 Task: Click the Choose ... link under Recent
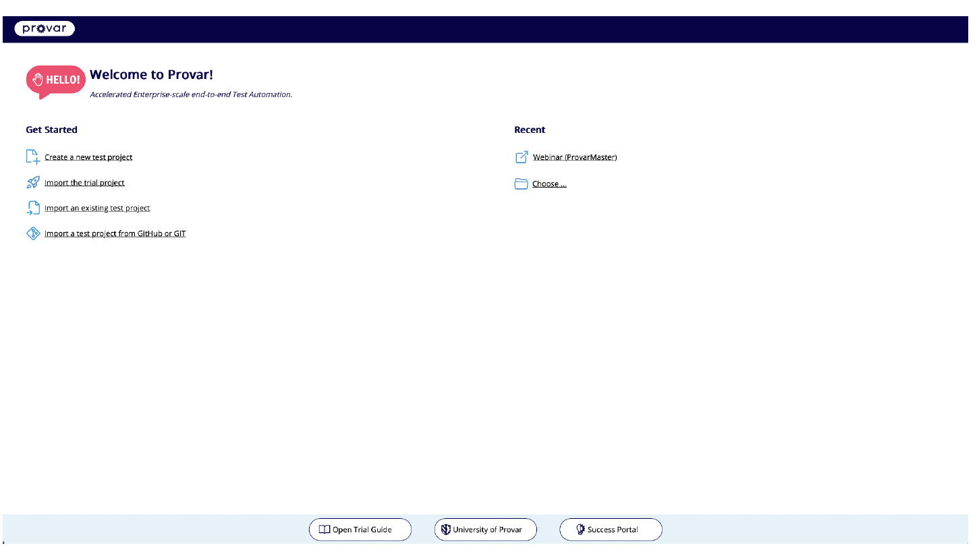pyautogui.click(x=549, y=184)
